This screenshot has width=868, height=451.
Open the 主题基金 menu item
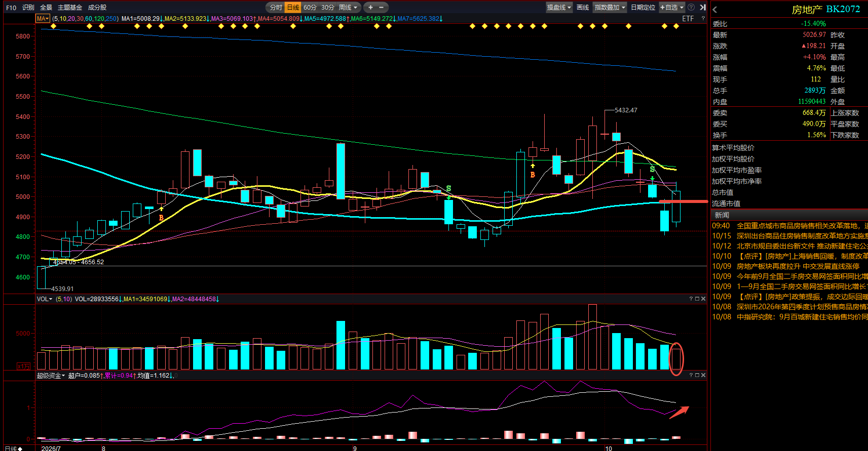click(70, 7)
